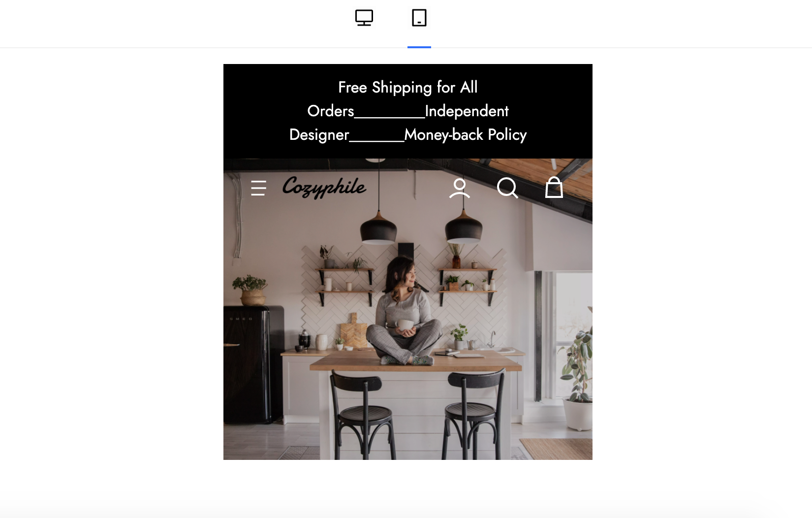
Task: Open the user account icon
Action: click(x=460, y=188)
